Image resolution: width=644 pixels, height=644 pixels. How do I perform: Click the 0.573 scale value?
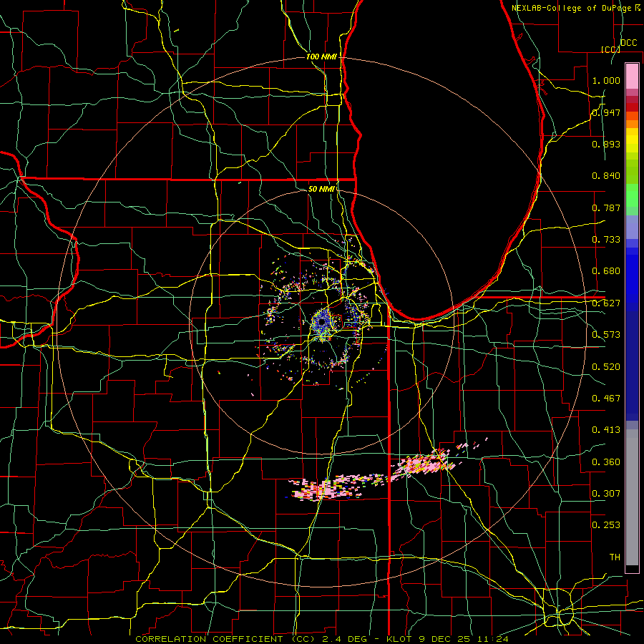pos(606,335)
